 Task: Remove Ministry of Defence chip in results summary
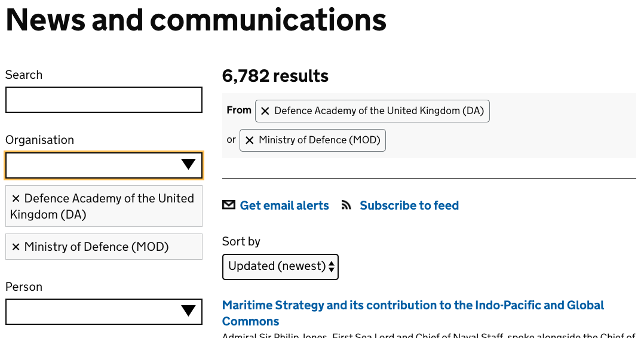click(250, 140)
